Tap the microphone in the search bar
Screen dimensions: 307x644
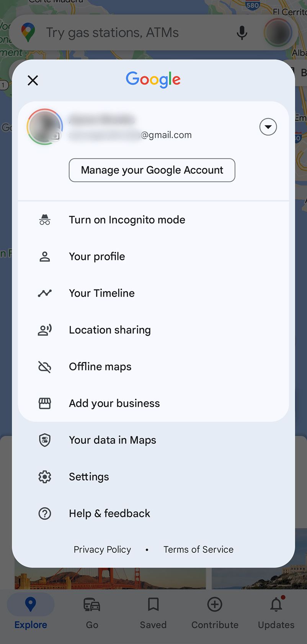click(242, 32)
